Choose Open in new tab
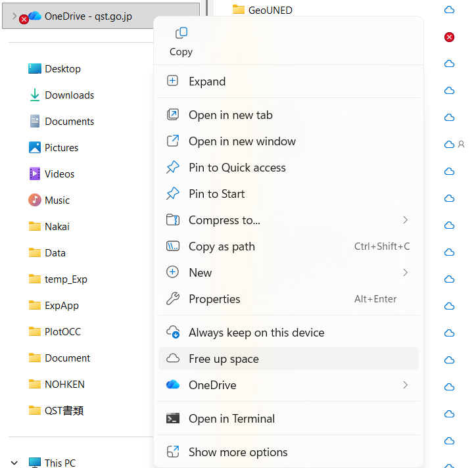 (x=289, y=115)
